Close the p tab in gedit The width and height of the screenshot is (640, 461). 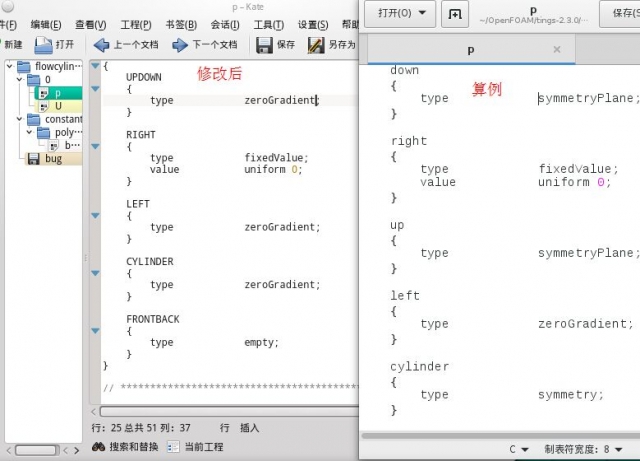(557, 49)
